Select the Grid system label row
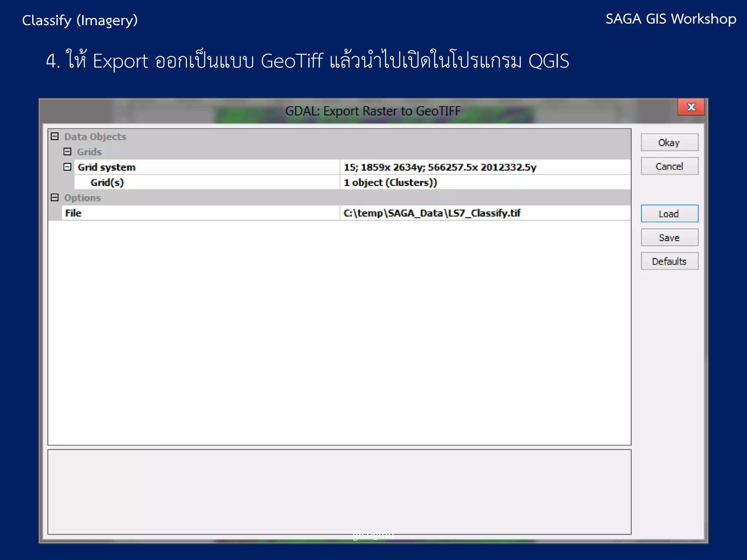The image size is (747, 560). (207, 167)
